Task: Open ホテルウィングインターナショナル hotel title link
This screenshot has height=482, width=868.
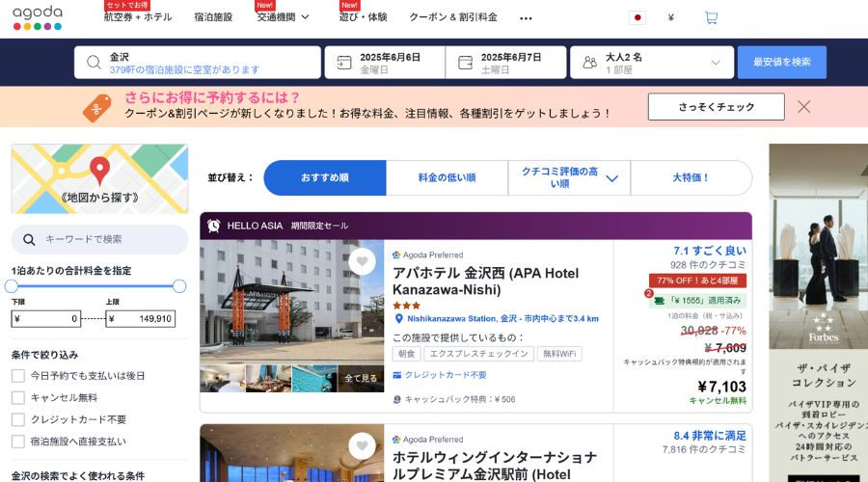Action: [495, 466]
